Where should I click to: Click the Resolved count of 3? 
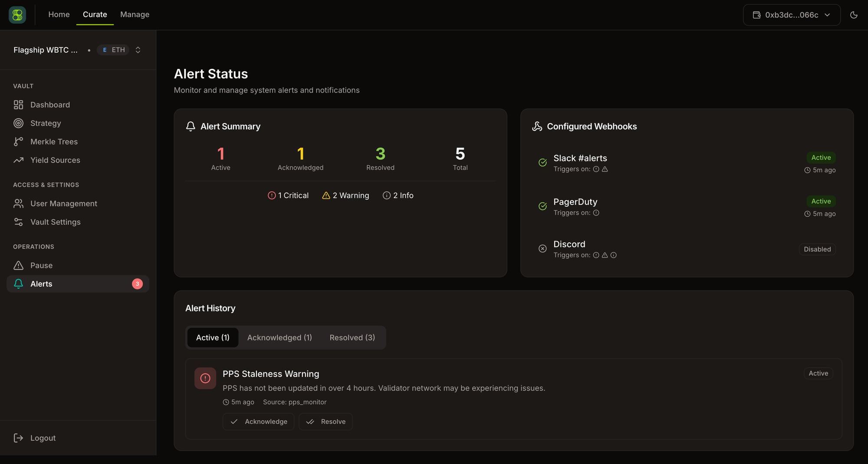point(380,154)
